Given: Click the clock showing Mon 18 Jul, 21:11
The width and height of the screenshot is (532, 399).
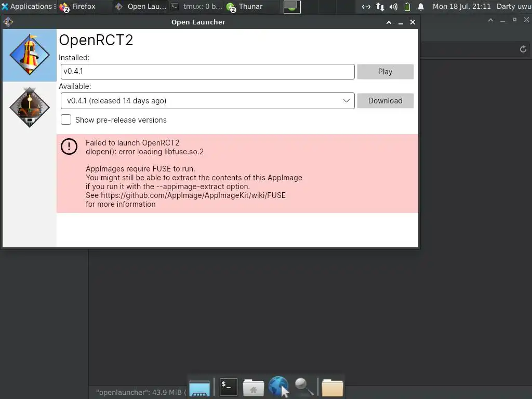Looking at the screenshot, I should tap(461, 6).
